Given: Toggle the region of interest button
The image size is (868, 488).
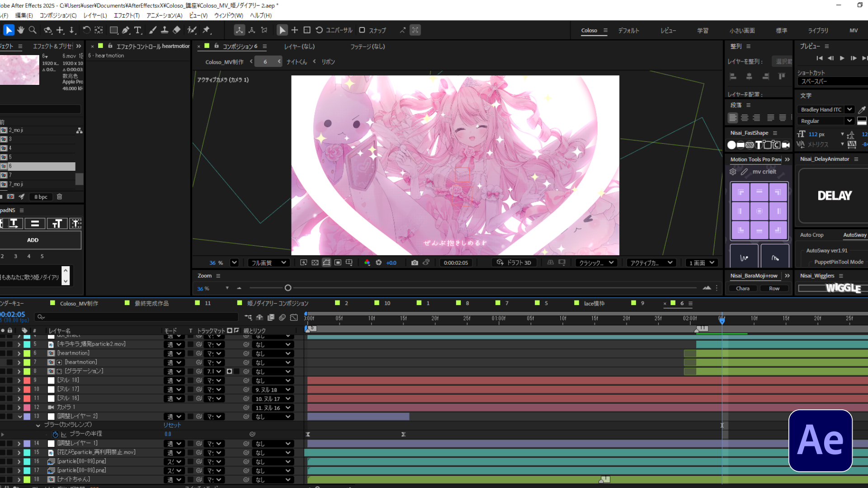Looking at the screenshot, I should click(338, 263).
